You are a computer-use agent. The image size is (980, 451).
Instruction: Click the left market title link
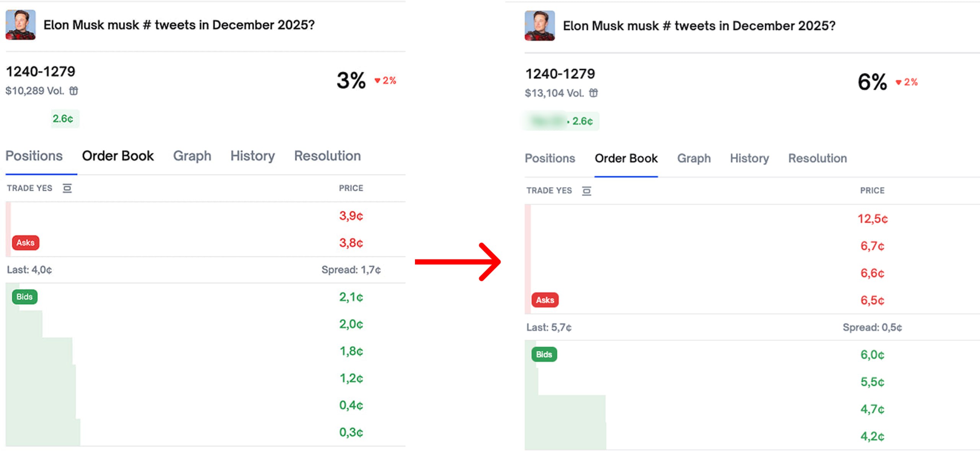pyautogui.click(x=179, y=25)
